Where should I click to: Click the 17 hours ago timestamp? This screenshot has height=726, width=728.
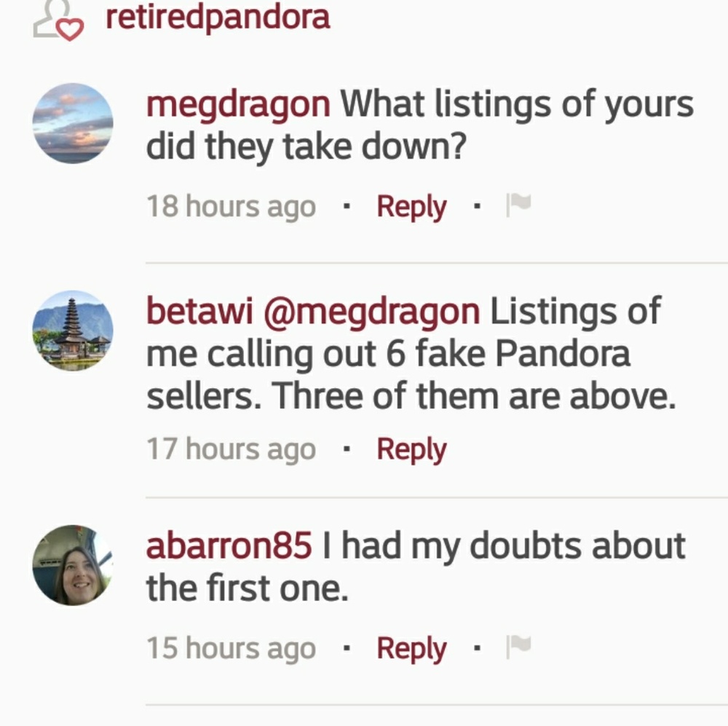click(231, 449)
